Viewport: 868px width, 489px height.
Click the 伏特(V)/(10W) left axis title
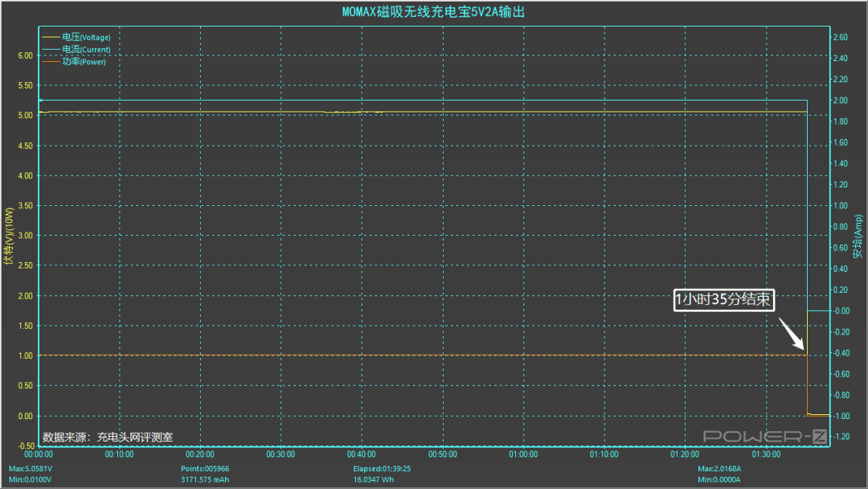(8, 236)
